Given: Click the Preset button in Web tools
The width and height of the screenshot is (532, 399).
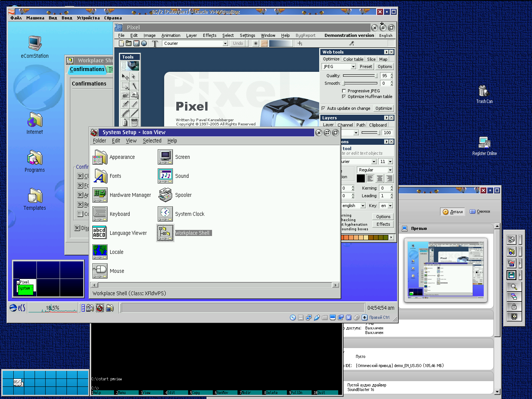Looking at the screenshot, I should coord(366,66).
